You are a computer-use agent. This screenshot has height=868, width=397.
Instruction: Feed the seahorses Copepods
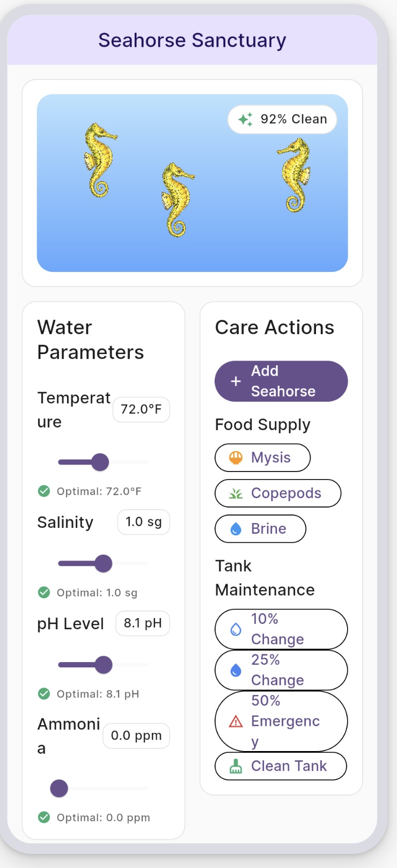point(277,494)
